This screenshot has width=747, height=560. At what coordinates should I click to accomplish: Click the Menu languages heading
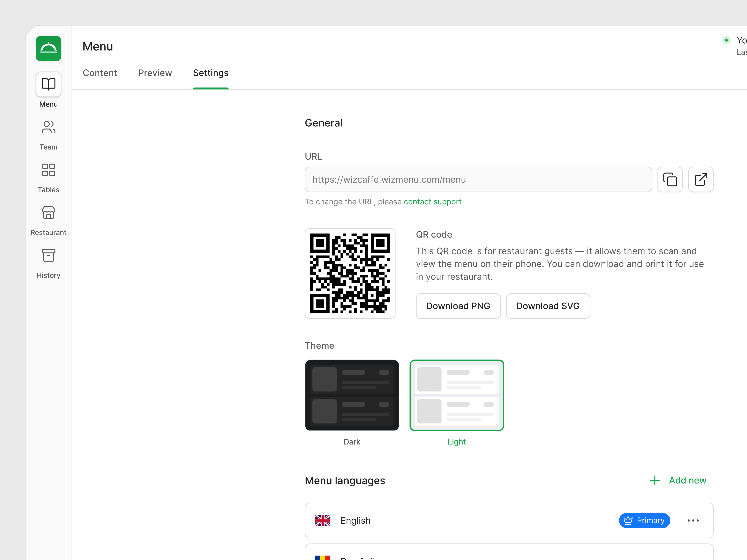coord(345,480)
